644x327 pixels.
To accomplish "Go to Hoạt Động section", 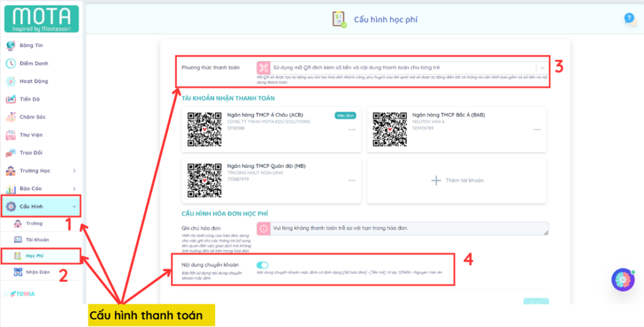I will [x=33, y=81].
